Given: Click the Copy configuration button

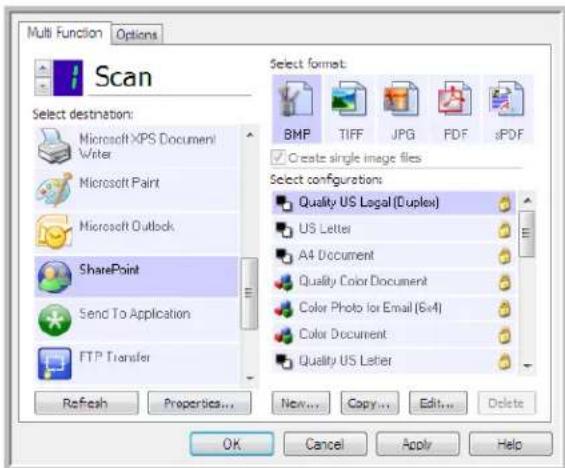Looking at the screenshot, I should 370,403.
